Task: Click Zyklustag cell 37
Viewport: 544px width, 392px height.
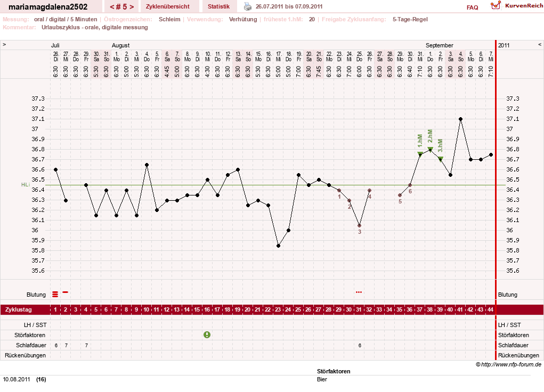Action: coord(419,309)
